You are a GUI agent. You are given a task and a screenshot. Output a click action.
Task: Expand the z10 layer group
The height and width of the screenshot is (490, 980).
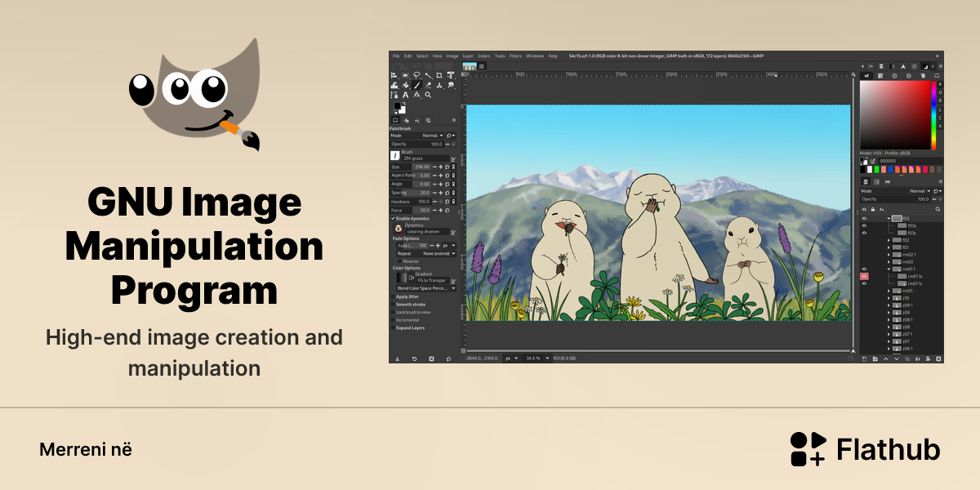[889, 298]
